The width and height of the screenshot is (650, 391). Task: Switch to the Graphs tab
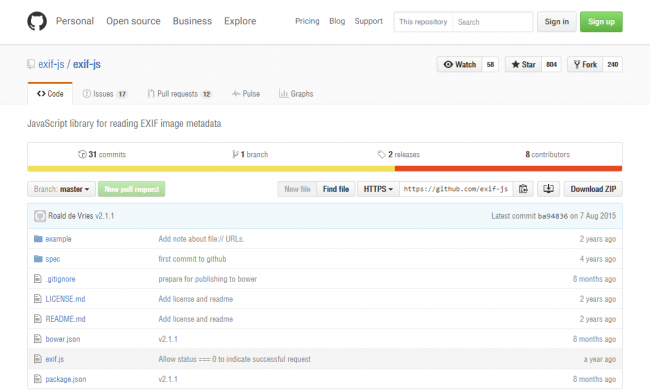pos(296,94)
